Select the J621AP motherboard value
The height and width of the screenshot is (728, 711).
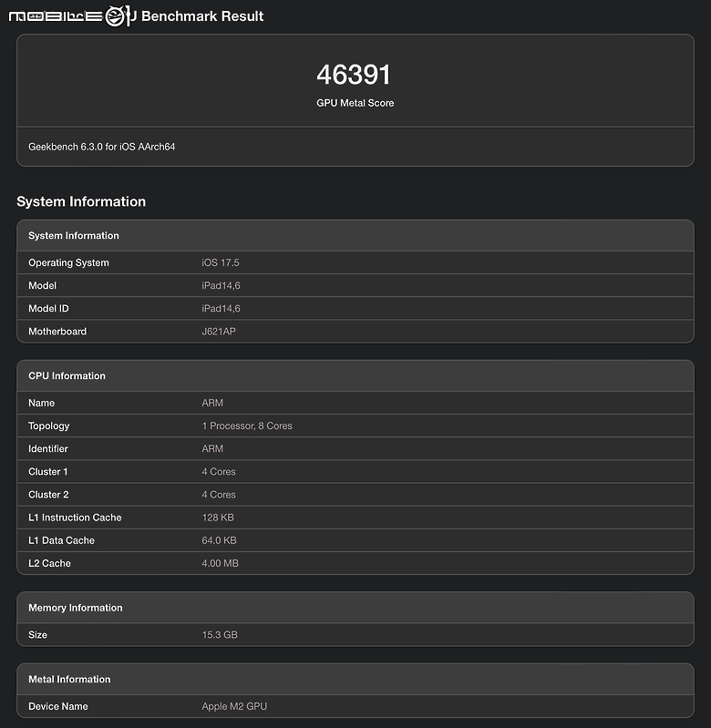219,332
